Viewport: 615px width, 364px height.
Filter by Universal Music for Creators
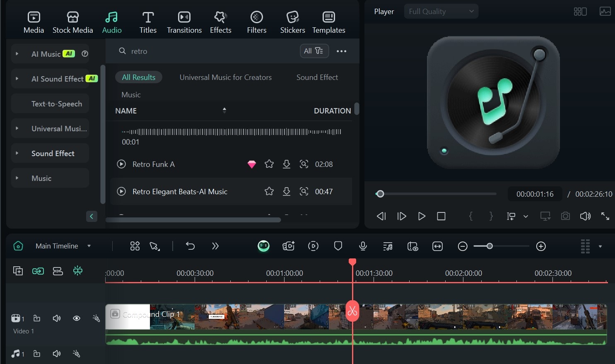tap(226, 77)
